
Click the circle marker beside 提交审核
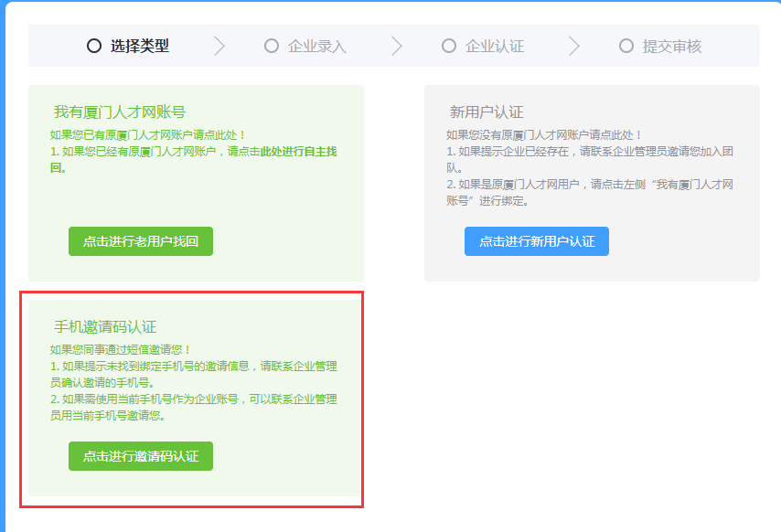[x=626, y=46]
